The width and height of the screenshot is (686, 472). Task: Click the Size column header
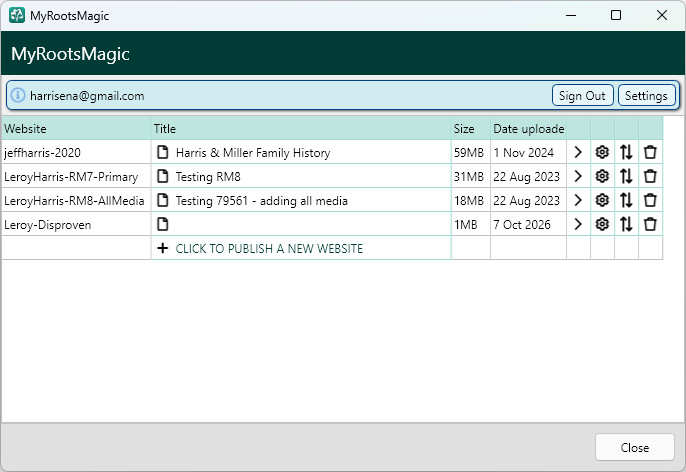pyautogui.click(x=471, y=128)
